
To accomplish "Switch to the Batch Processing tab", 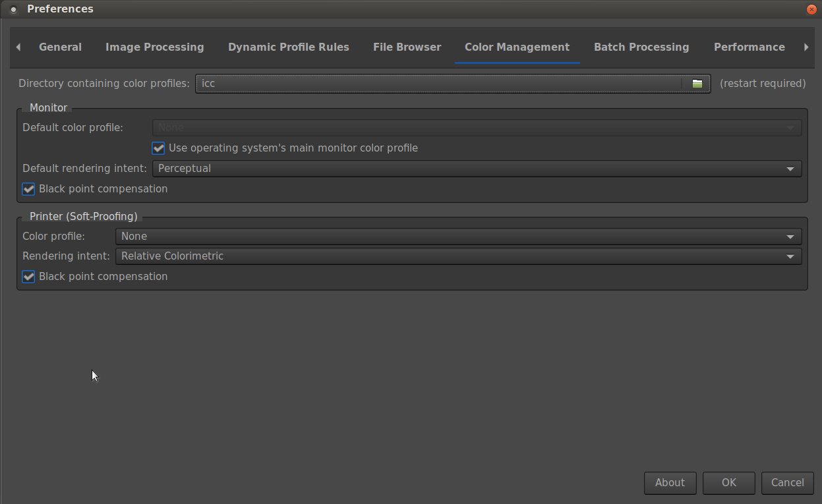I will click(641, 47).
